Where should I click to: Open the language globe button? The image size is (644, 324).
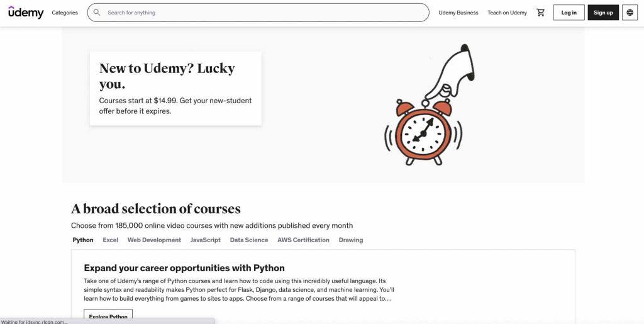pos(630,13)
